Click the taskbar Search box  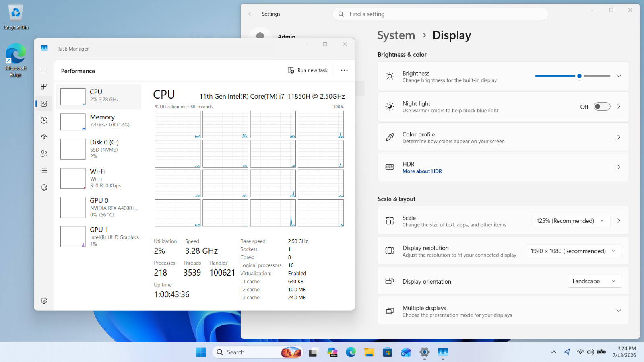point(258,352)
